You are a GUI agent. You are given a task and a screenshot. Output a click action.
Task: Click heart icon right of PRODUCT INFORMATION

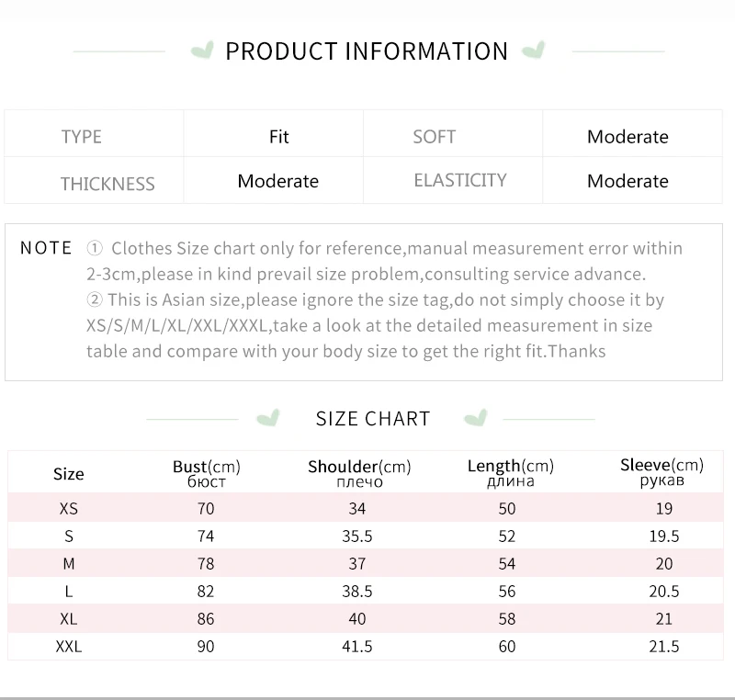tap(534, 51)
